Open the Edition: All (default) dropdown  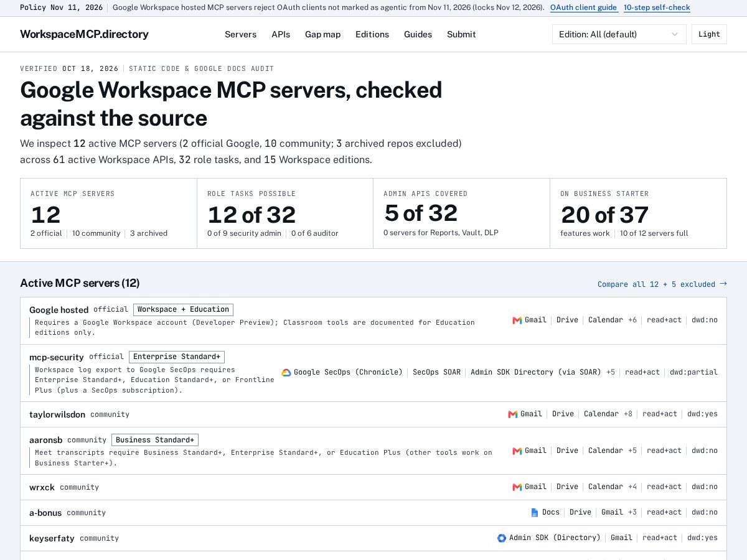tap(619, 34)
